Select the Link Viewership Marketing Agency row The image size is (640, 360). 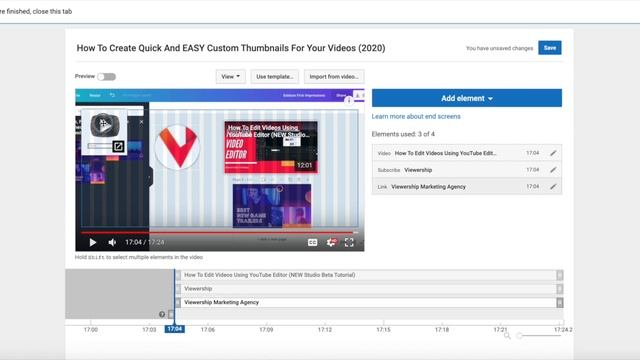(x=467, y=187)
